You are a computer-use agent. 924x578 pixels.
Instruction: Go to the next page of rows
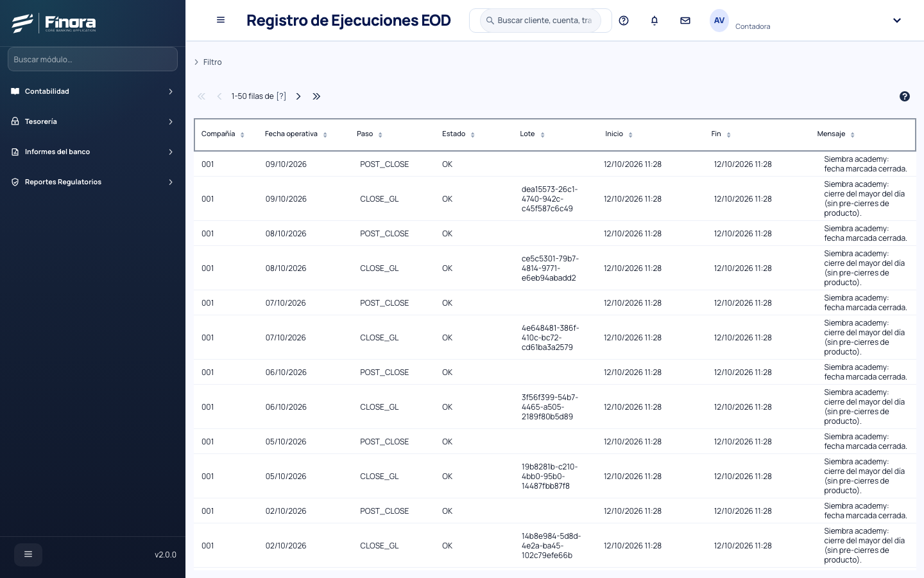click(298, 96)
